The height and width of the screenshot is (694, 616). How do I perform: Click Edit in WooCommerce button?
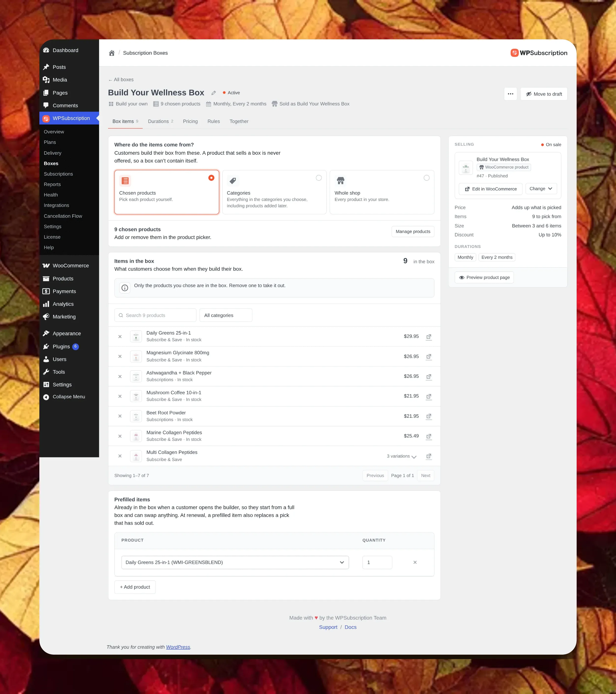(x=490, y=189)
